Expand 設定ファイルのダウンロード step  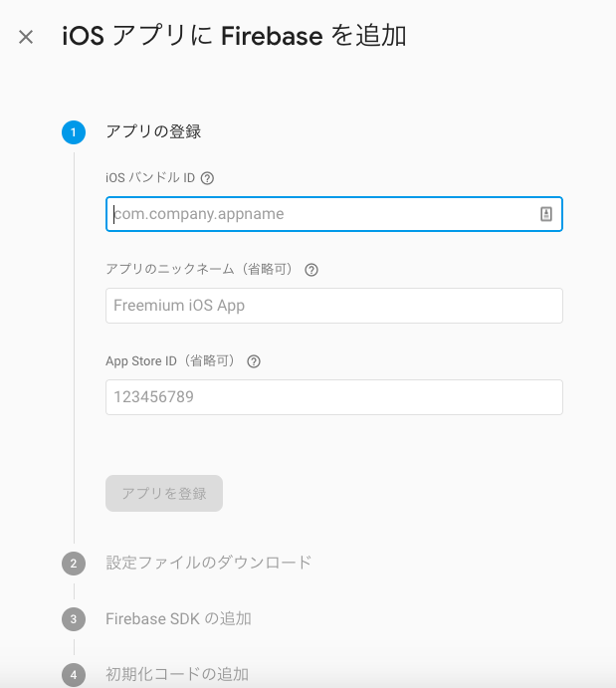point(209,563)
